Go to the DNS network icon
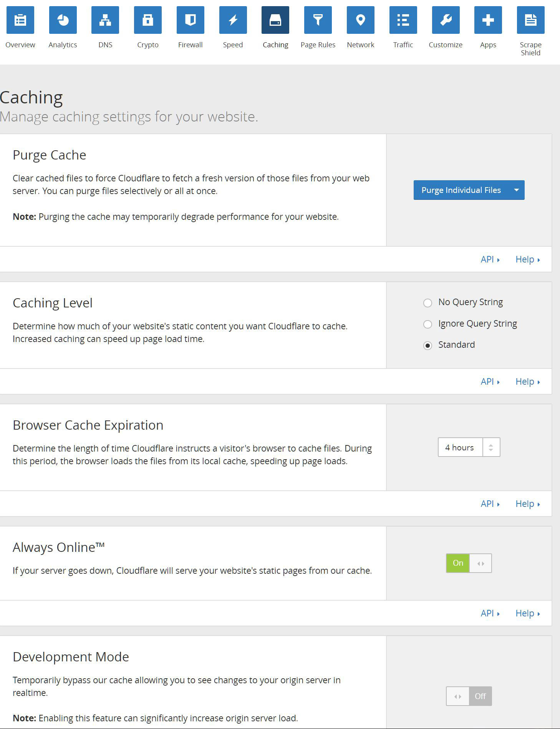Screen dimensions: 560x729 point(105,20)
